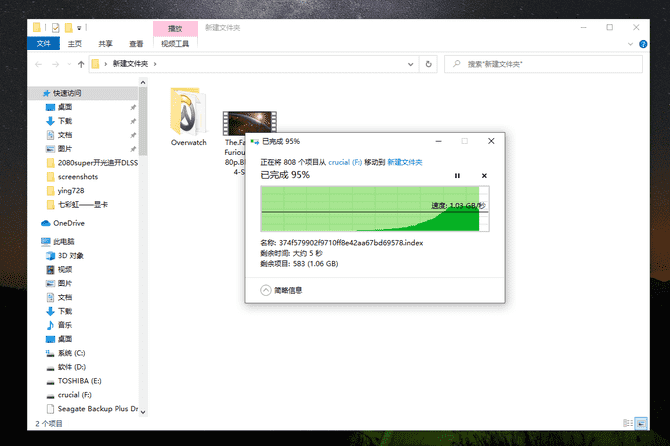Open the 视频工具 tab
Image resolution: width=670 pixels, height=446 pixels.
coord(175,44)
